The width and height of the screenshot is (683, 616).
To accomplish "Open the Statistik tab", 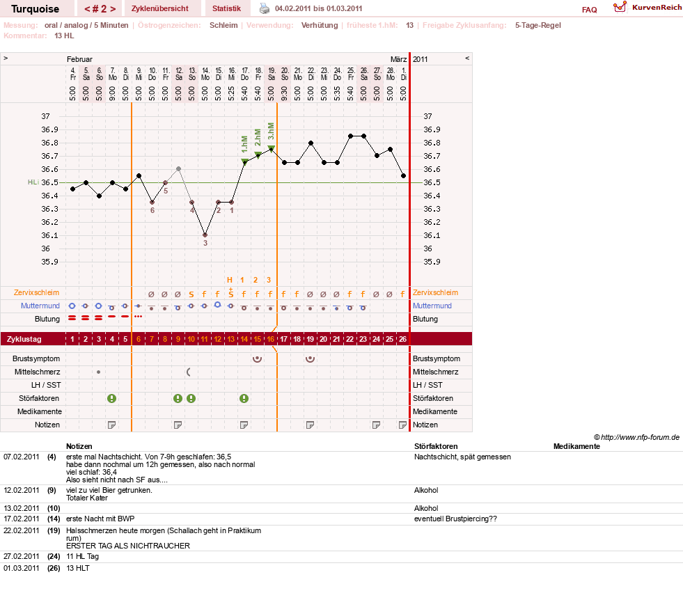I will [x=226, y=8].
